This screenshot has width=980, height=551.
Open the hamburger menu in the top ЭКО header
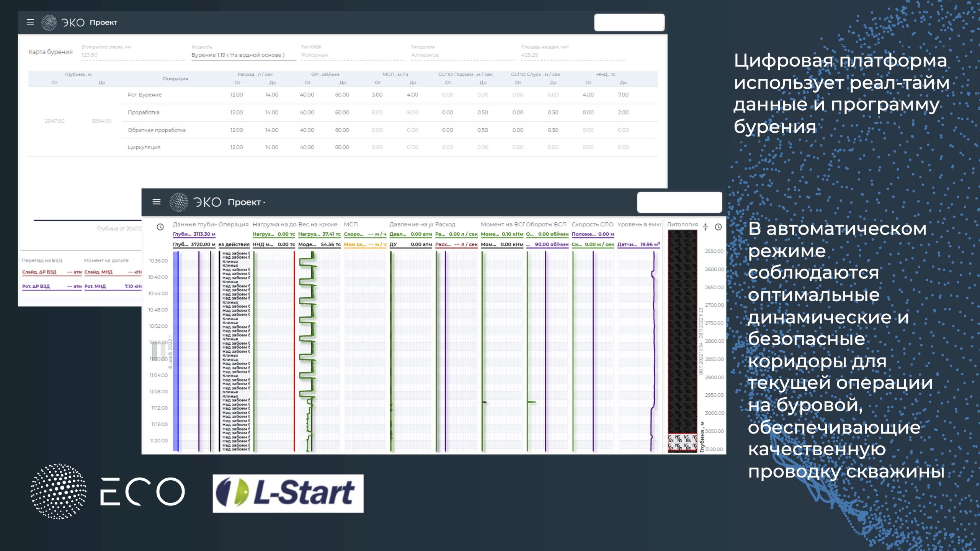coord(30,22)
